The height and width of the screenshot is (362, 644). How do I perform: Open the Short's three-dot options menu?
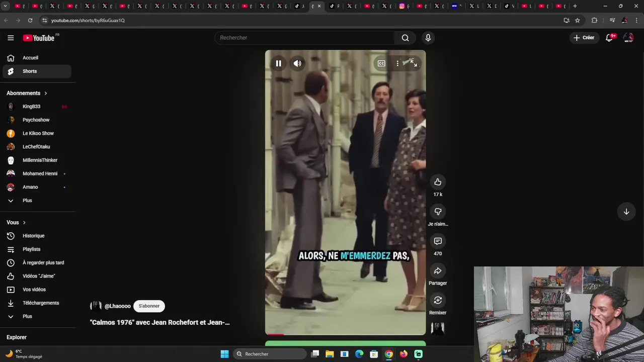pos(397,63)
